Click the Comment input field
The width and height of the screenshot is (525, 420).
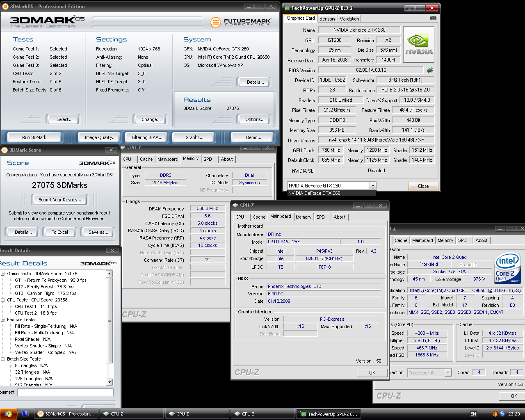(65, 393)
